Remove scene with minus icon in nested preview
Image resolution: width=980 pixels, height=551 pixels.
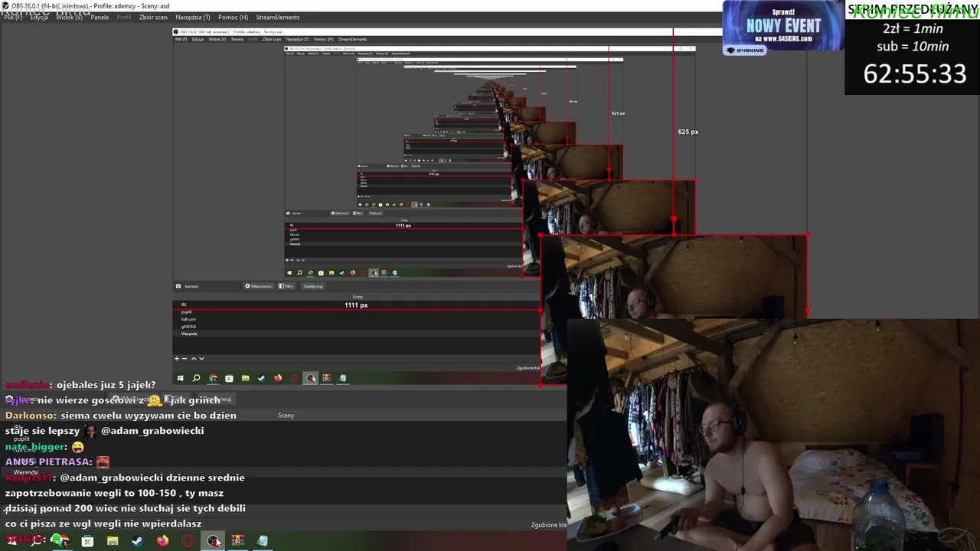[x=185, y=358]
